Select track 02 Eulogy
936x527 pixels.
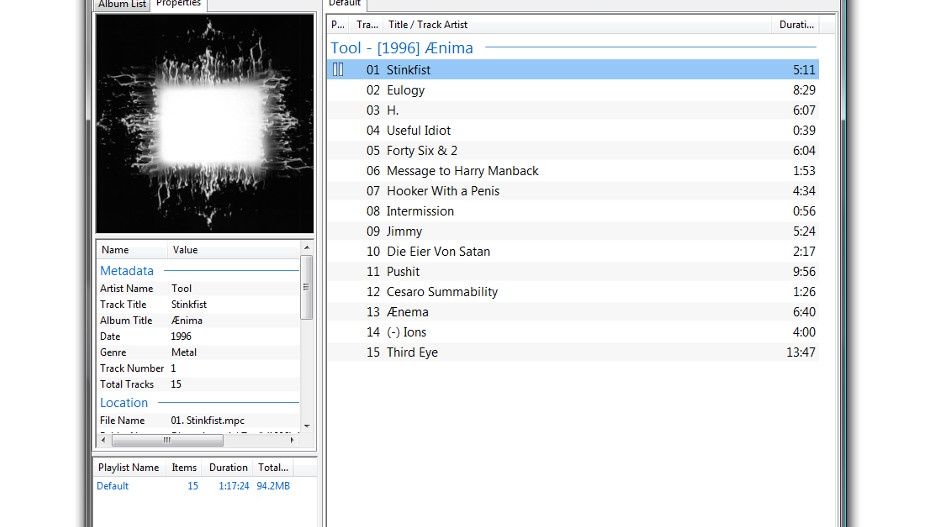(x=573, y=90)
